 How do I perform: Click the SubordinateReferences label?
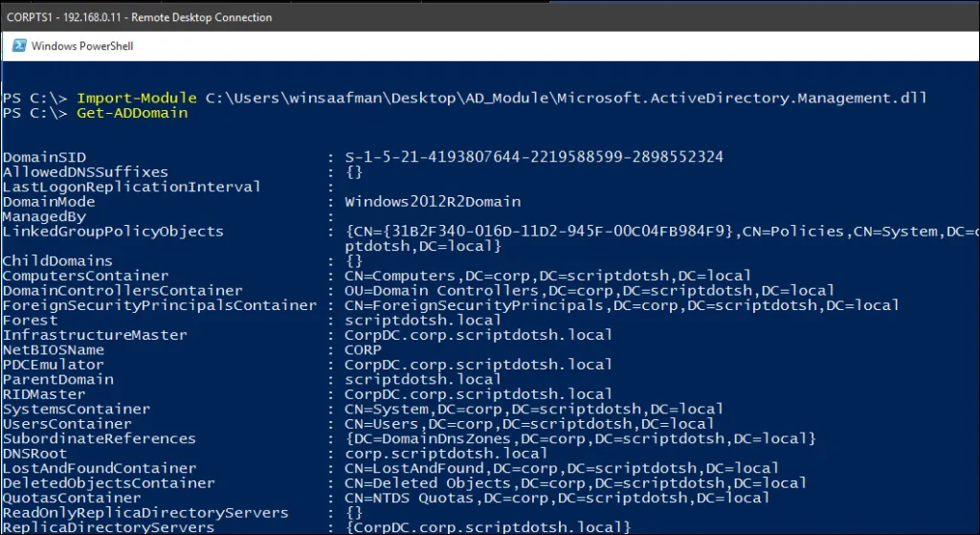click(x=100, y=438)
